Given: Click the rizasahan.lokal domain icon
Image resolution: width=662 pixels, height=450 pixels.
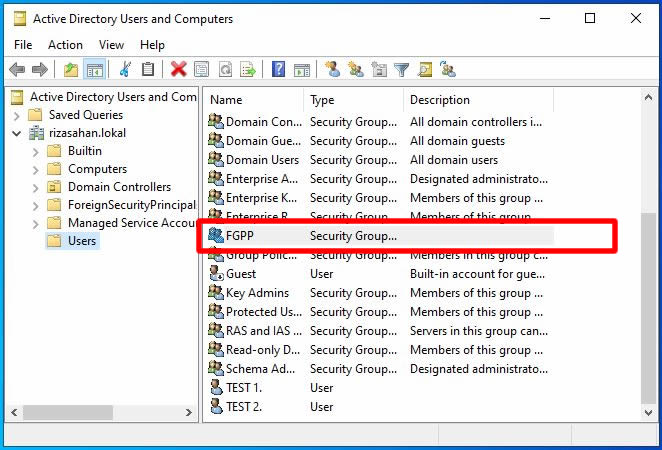Looking at the screenshot, I should [36, 133].
